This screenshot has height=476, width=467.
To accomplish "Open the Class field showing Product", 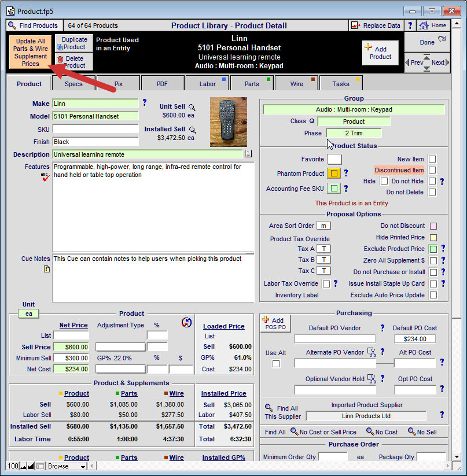I will coord(354,121).
